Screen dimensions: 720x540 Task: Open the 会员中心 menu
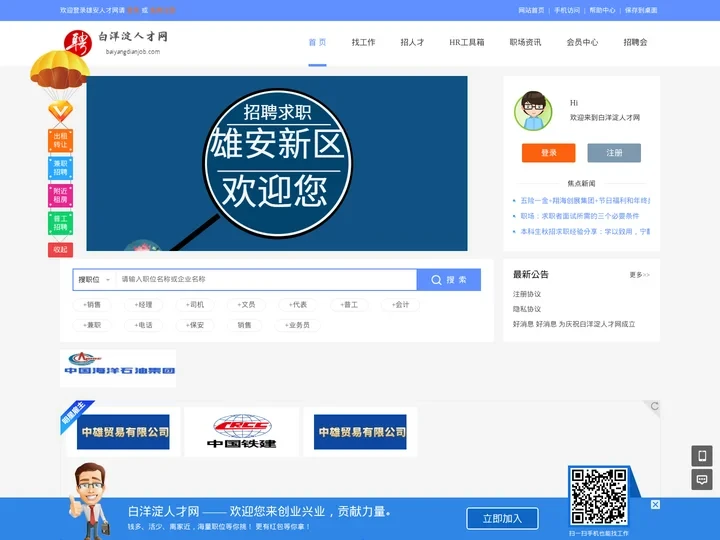[x=582, y=42]
